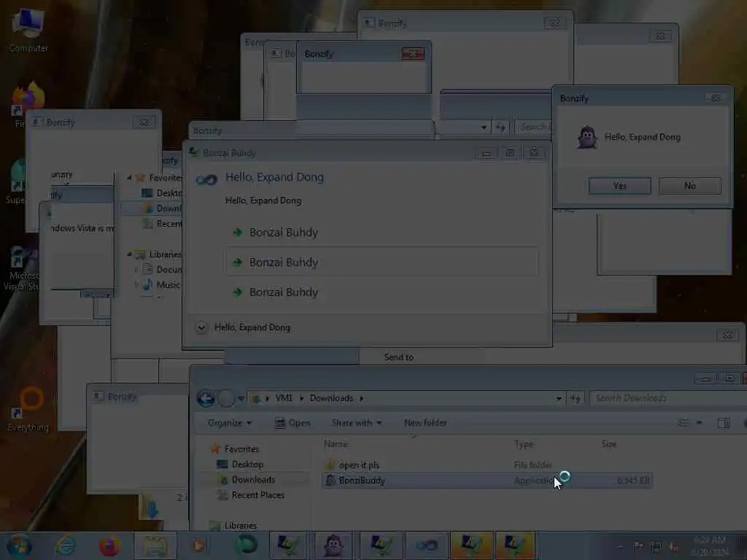Image resolution: width=747 pixels, height=560 pixels.
Task: Open Desktop in Downloads Explorer sidebar
Action: 247,464
